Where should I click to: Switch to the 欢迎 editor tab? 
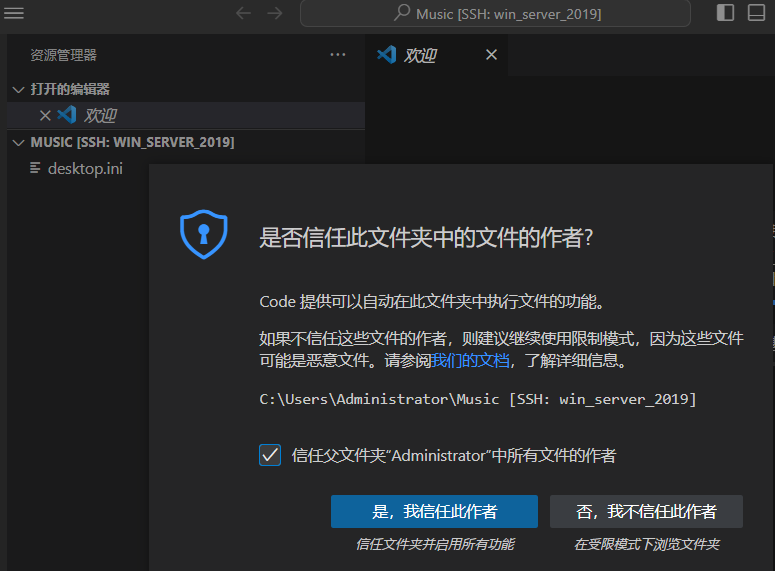point(436,55)
